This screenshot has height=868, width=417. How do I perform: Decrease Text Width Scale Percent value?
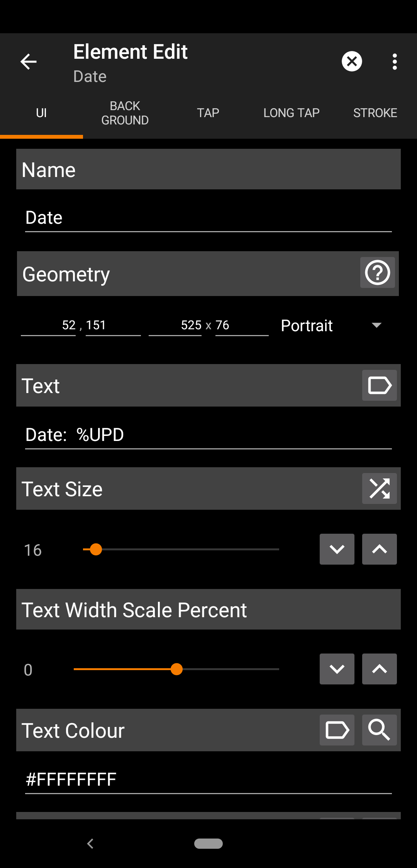tap(337, 669)
